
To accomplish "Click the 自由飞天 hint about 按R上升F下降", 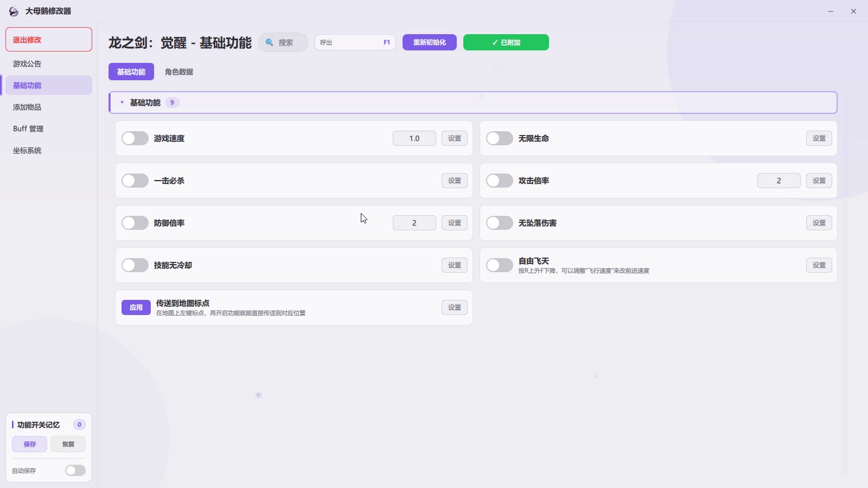I will coord(584,271).
